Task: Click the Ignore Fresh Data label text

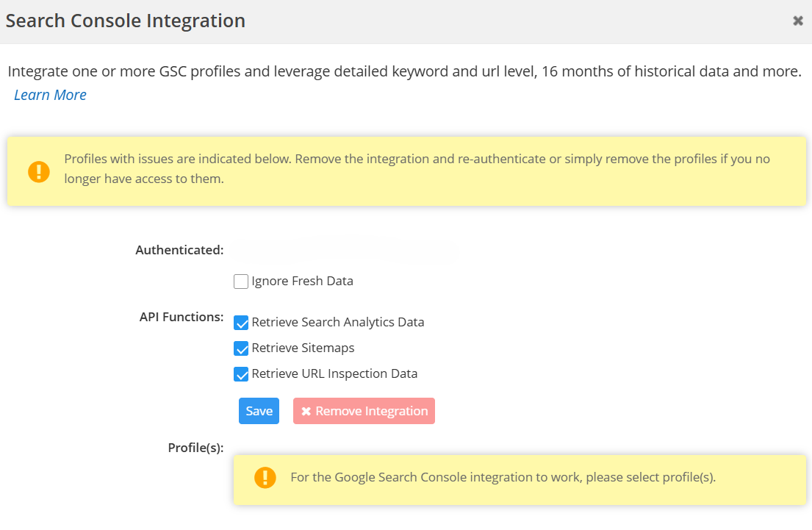Action: 302,281
